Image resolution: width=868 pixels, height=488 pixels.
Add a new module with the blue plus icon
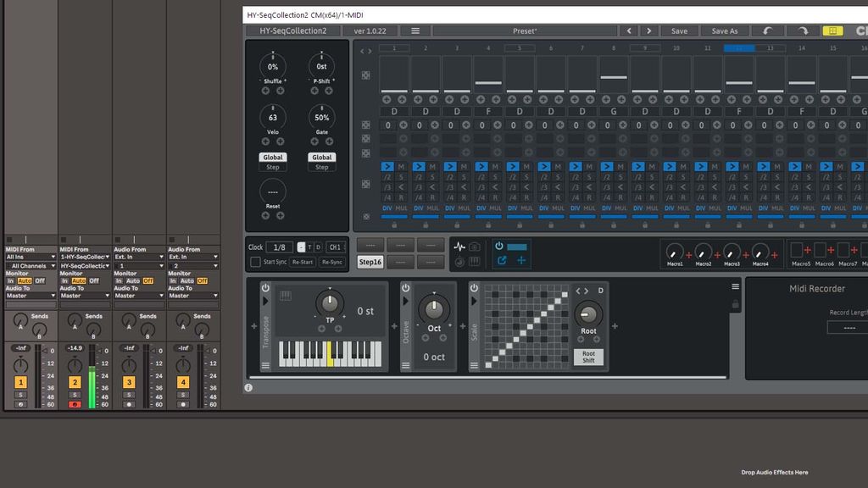click(520, 262)
